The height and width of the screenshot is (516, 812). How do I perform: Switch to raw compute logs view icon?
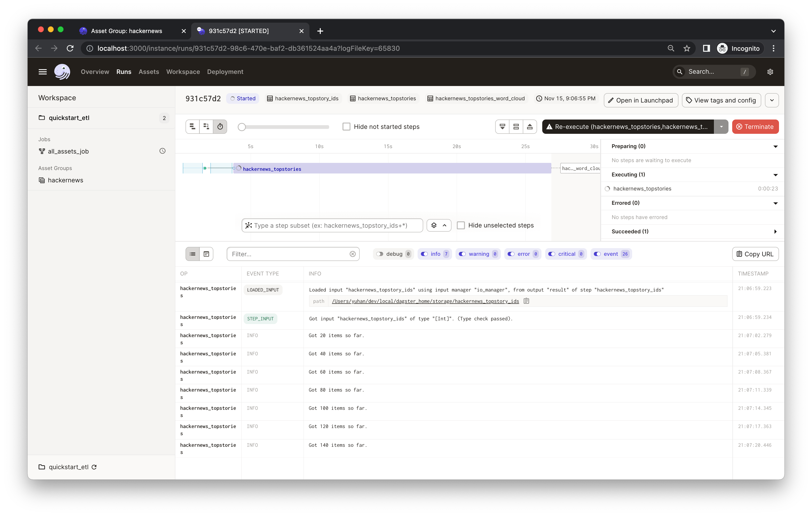coord(206,254)
